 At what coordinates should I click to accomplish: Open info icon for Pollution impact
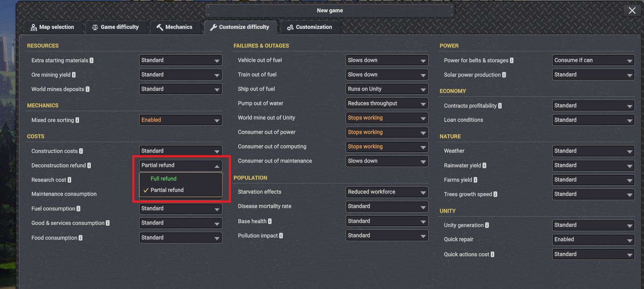point(281,236)
